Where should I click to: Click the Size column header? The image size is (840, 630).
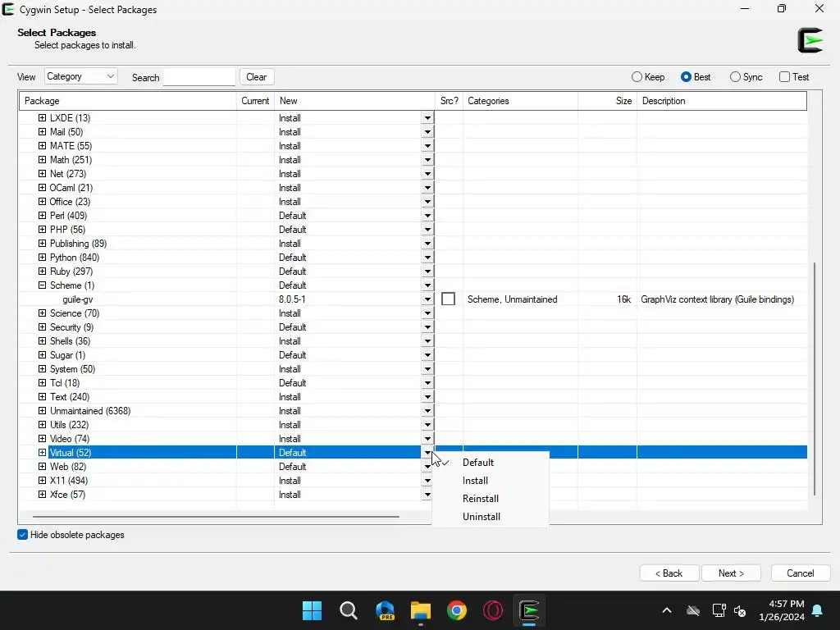coord(608,101)
